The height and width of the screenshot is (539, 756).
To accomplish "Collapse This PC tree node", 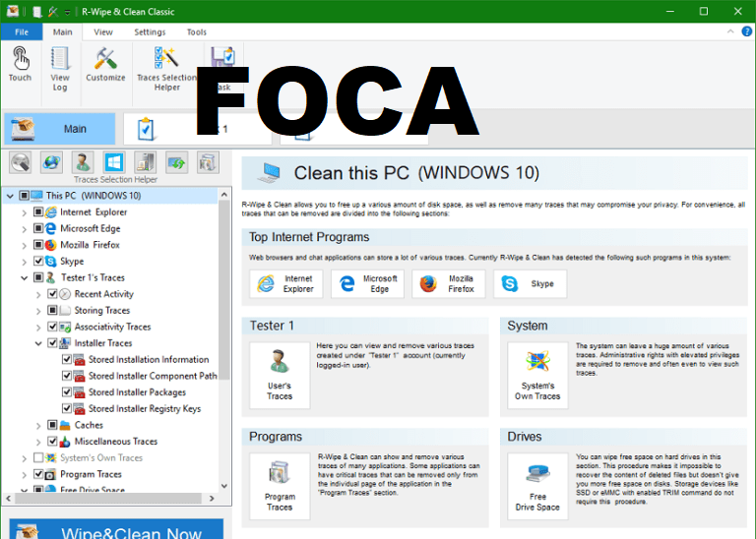I will 10,196.
